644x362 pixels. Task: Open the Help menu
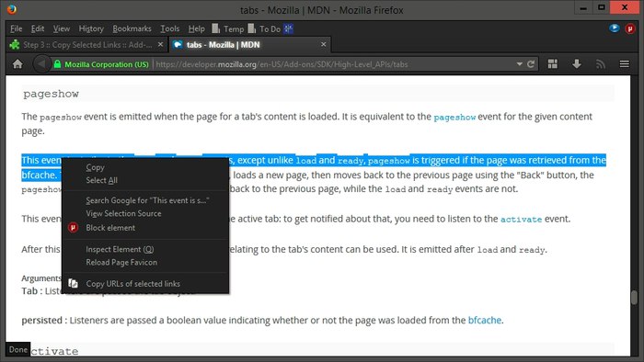(196, 28)
